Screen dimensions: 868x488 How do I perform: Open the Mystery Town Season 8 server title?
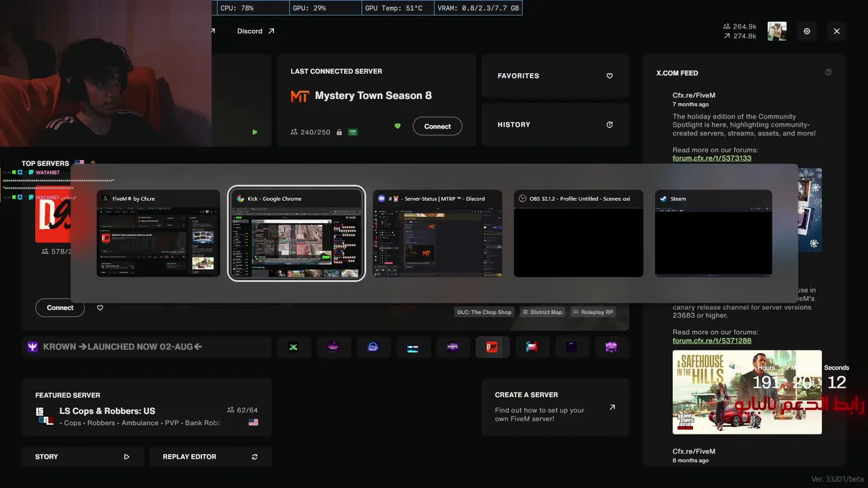pos(373,96)
